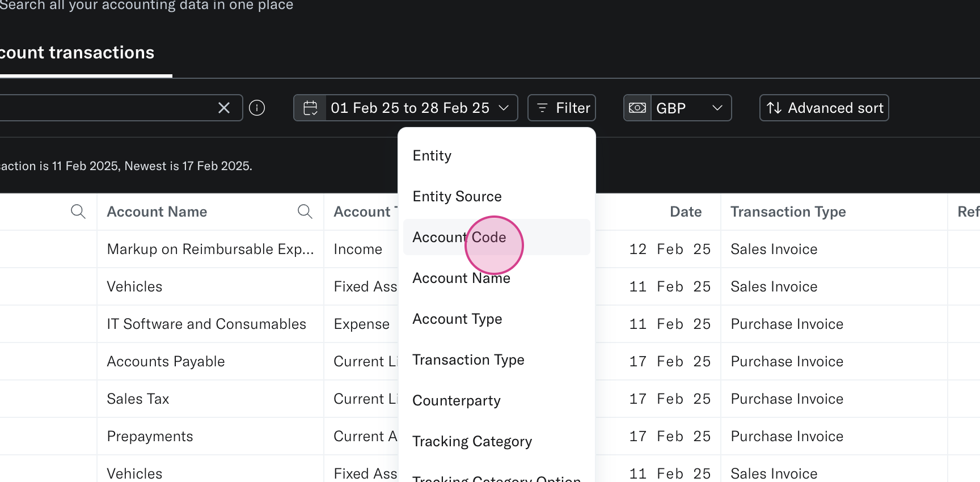This screenshot has height=482, width=980.
Task: Choose Account Name filter option
Action: point(461,278)
